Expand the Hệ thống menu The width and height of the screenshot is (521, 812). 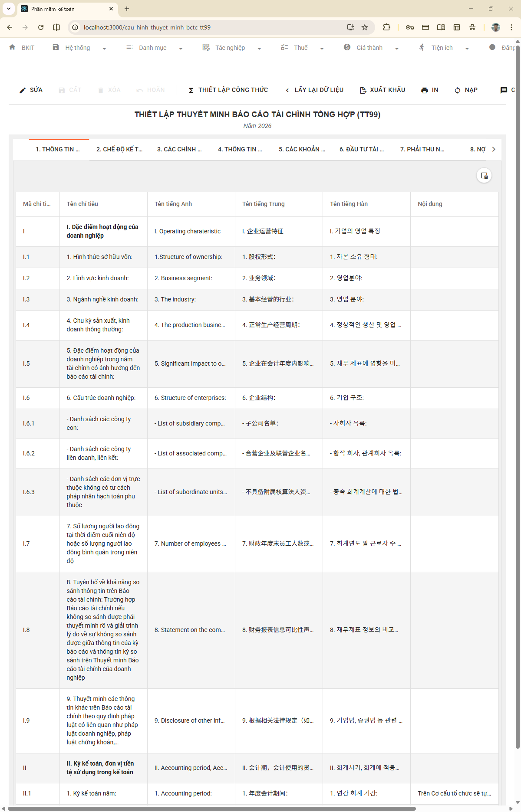click(79, 48)
